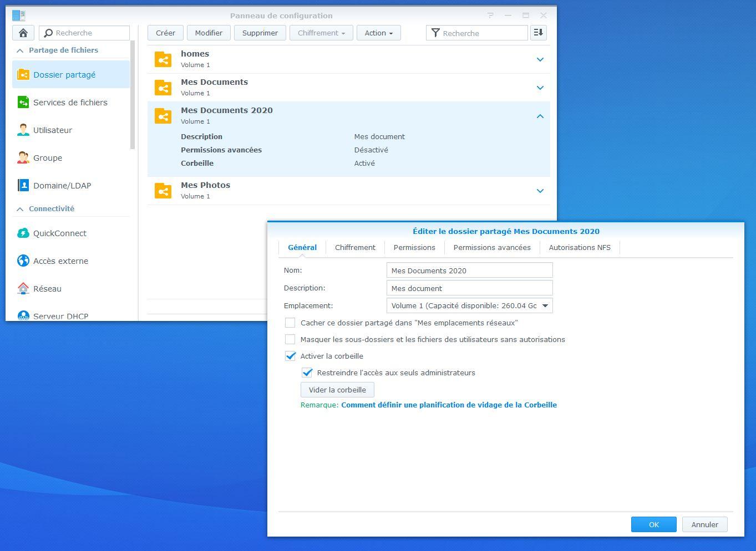Open the Action dropdown menu
The height and width of the screenshot is (551, 756).
378,33
